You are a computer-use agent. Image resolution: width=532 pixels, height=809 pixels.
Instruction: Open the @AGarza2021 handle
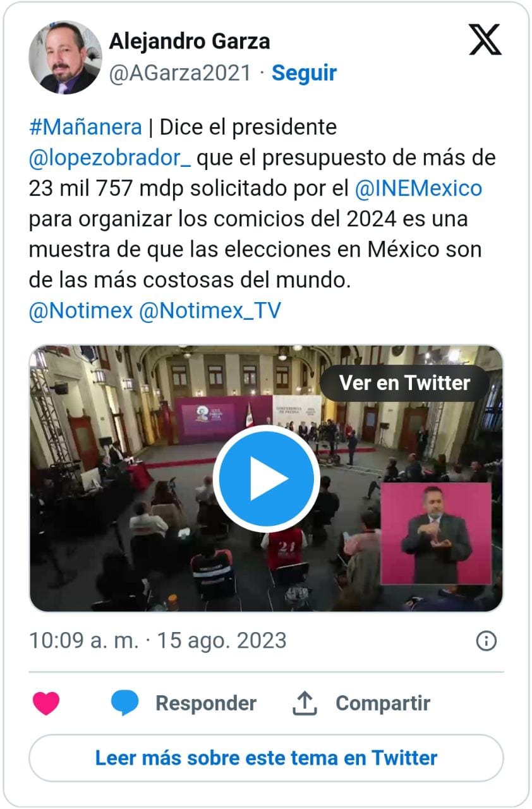pyautogui.click(x=180, y=73)
